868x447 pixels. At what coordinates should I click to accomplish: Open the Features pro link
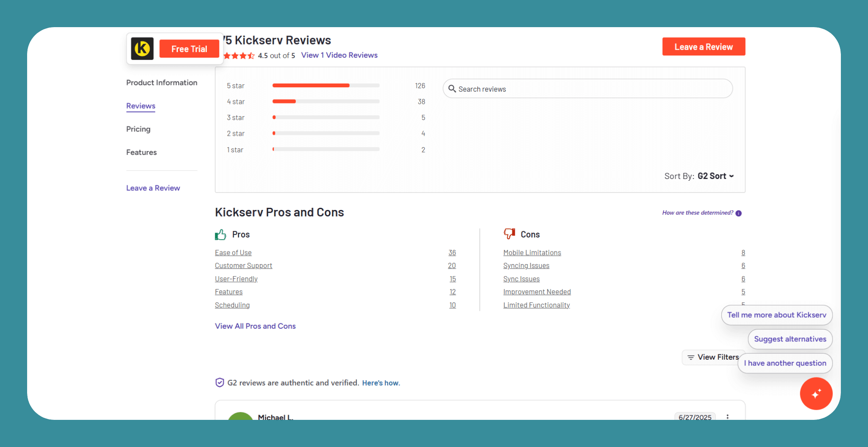[228, 292]
